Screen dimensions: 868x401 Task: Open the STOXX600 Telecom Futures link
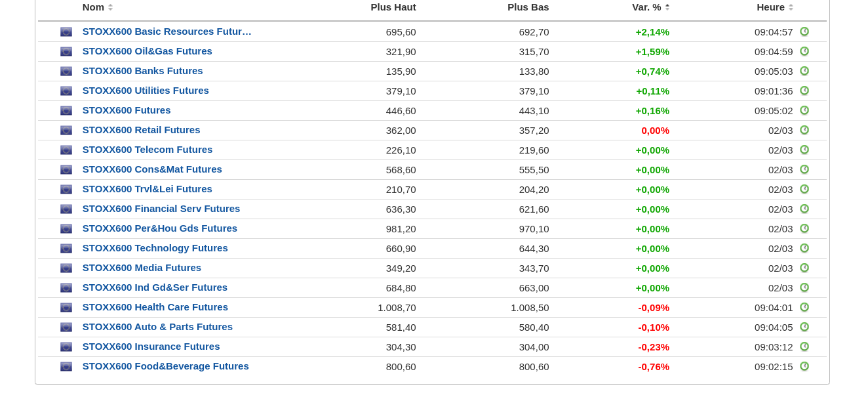tap(148, 150)
